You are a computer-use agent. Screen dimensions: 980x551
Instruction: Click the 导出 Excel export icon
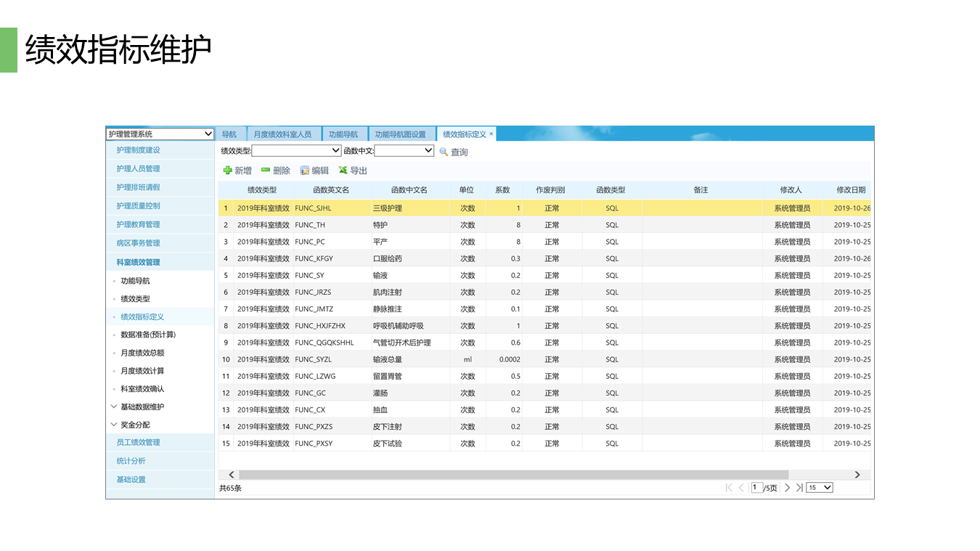point(343,171)
